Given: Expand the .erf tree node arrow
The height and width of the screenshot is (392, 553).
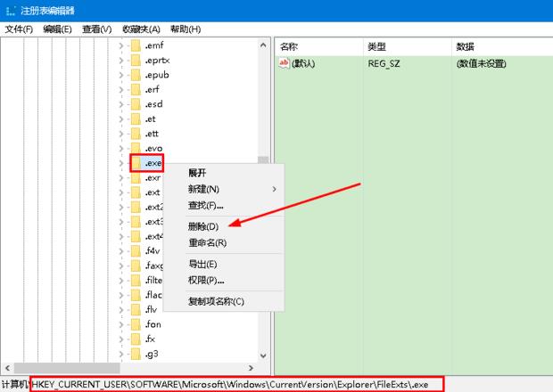Looking at the screenshot, I should (x=121, y=90).
